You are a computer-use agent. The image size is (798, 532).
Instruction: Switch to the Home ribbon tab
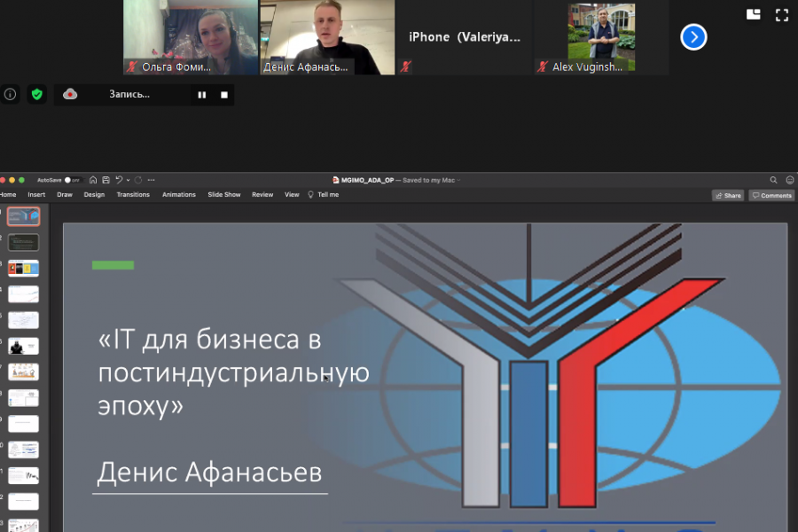pyautogui.click(x=8, y=194)
